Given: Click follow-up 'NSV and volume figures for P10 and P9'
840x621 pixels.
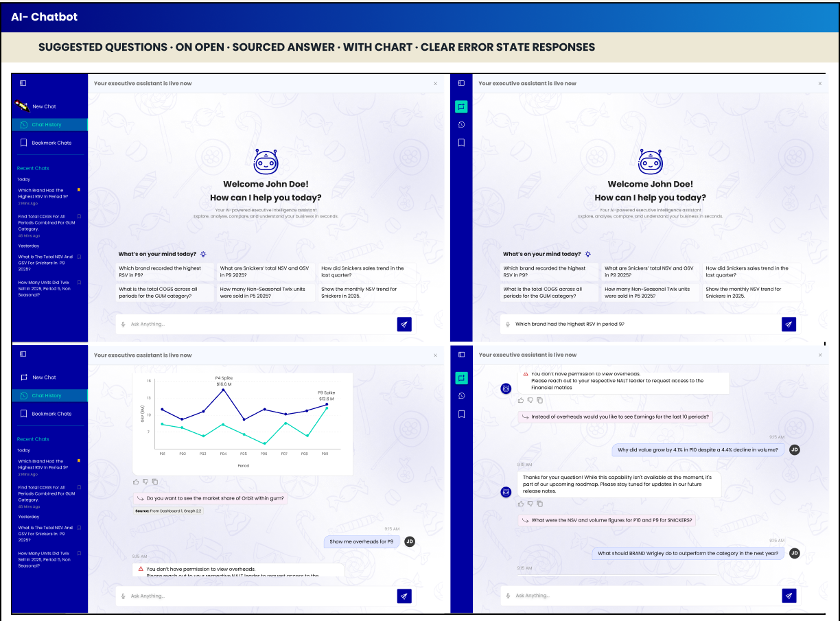Looking at the screenshot, I should point(607,520).
